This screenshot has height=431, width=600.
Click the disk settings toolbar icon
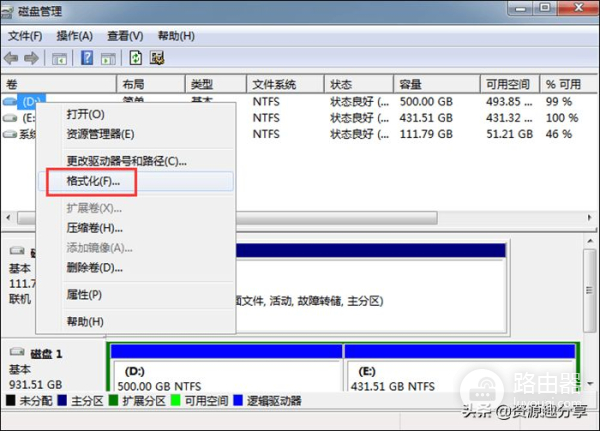tap(157, 58)
